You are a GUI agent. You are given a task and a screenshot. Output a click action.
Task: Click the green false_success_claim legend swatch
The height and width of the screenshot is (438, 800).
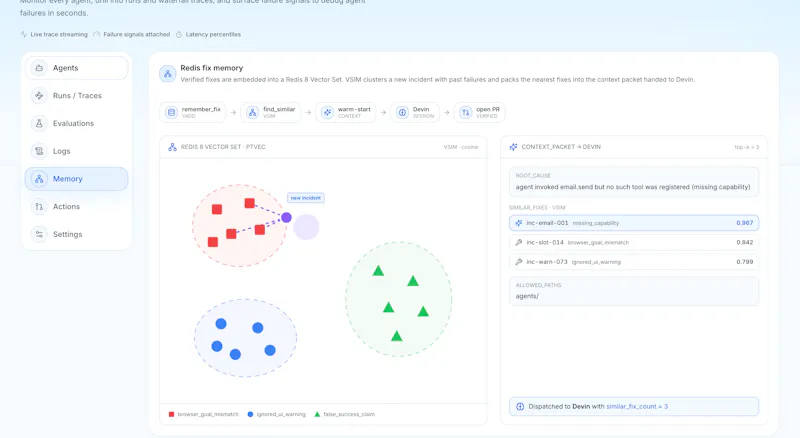pyautogui.click(x=317, y=415)
